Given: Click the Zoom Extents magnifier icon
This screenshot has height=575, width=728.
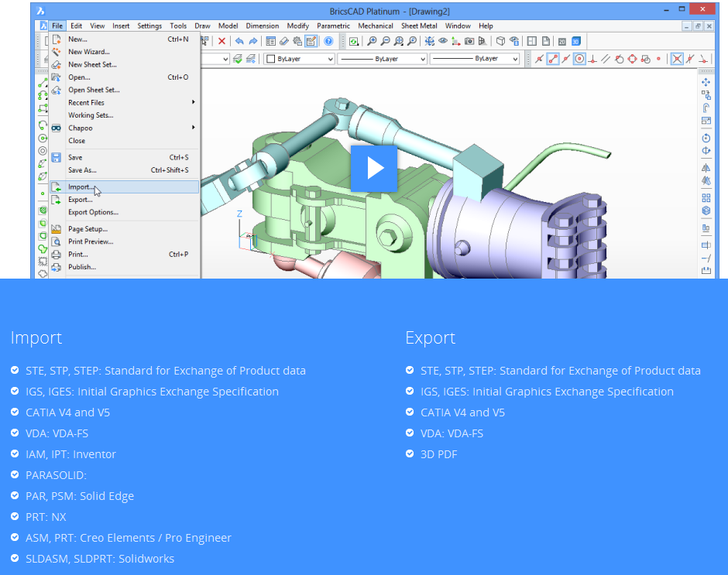Looking at the screenshot, I should (399, 41).
